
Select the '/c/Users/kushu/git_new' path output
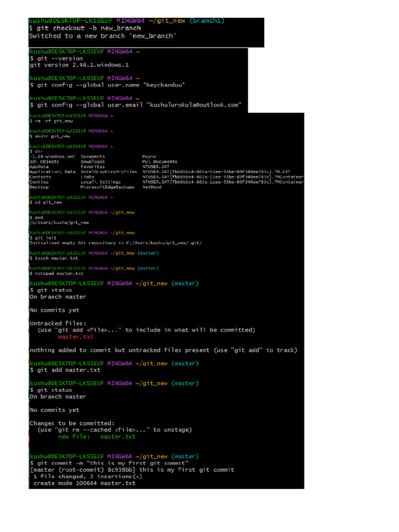click(59, 222)
